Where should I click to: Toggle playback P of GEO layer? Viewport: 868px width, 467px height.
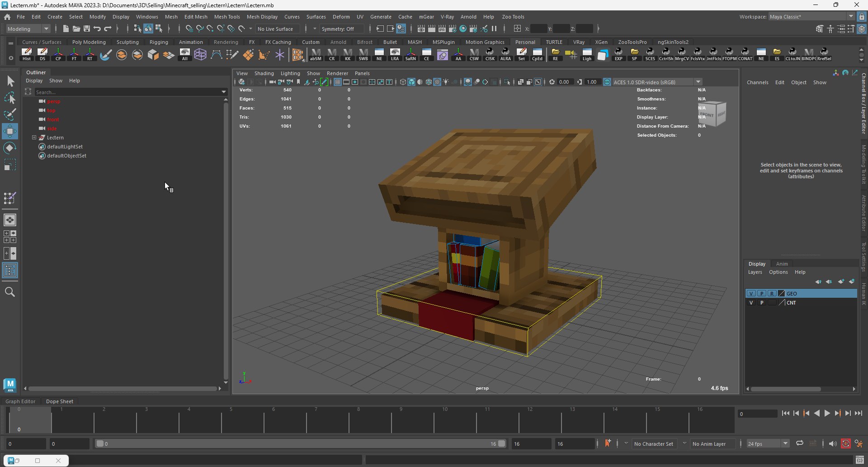762,294
